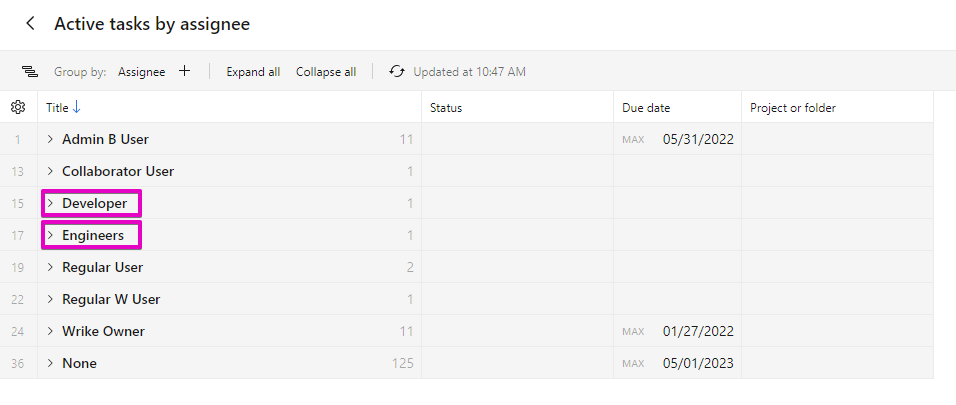Click the grouping hierarchy icon
956x405 pixels.
point(30,72)
